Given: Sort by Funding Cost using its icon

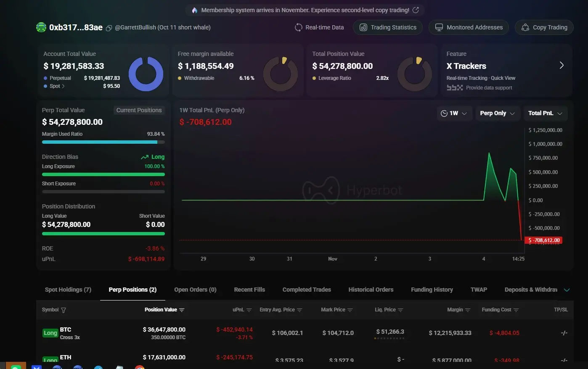Looking at the screenshot, I should click(x=516, y=310).
